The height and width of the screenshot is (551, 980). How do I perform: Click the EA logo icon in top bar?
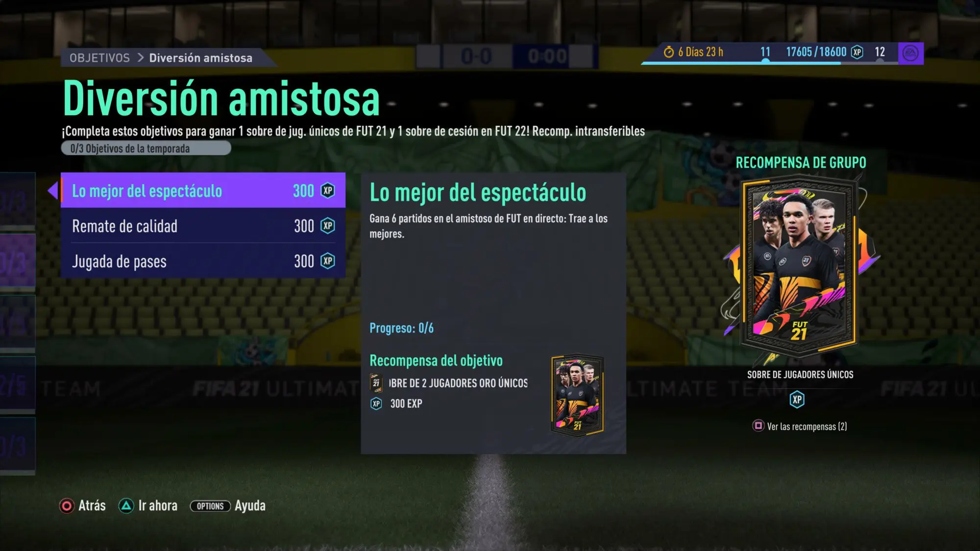tap(910, 53)
